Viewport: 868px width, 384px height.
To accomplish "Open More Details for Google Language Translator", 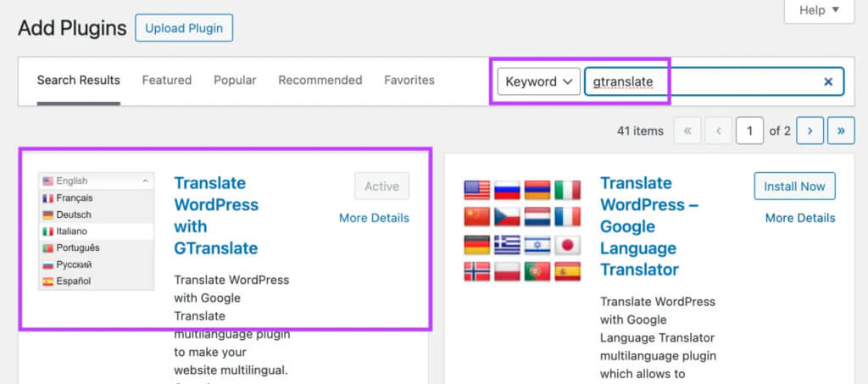I will click(x=800, y=218).
